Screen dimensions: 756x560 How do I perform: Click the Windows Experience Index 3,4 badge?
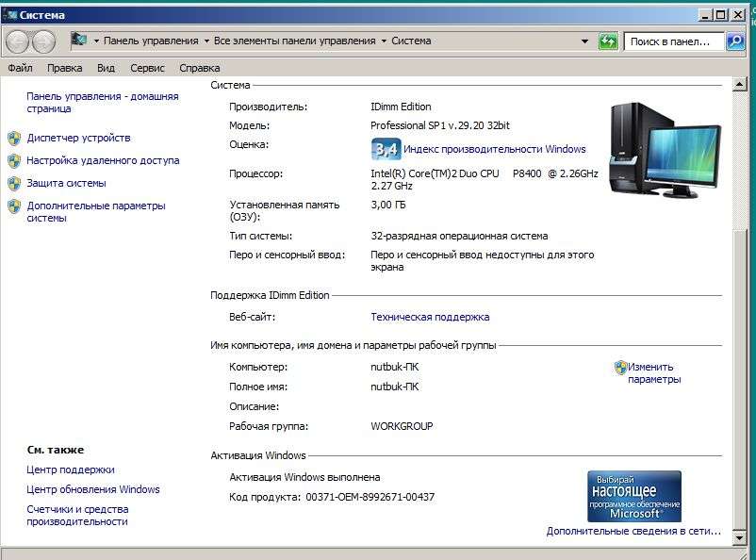click(x=386, y=149)
